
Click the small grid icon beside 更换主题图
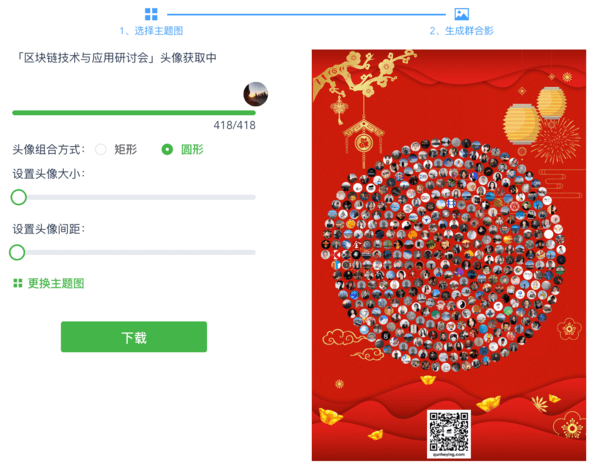pyautogui.click(x=18, y=283)
